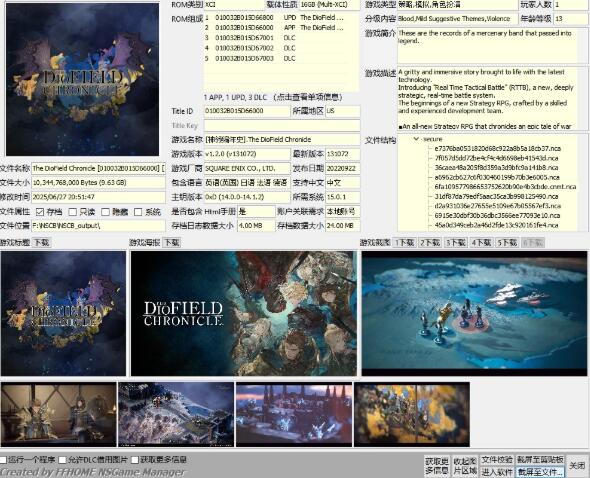Download screenshot with the 3下载 button

tap(456, 243)
